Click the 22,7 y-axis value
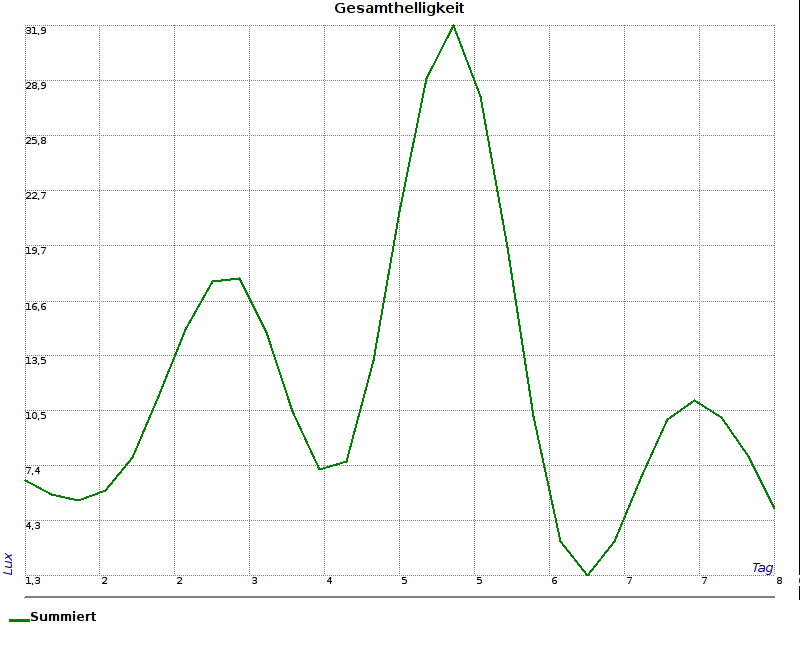The height and width of the screenshot is (650, 800). pyautogui.click(x=36, y=196)
